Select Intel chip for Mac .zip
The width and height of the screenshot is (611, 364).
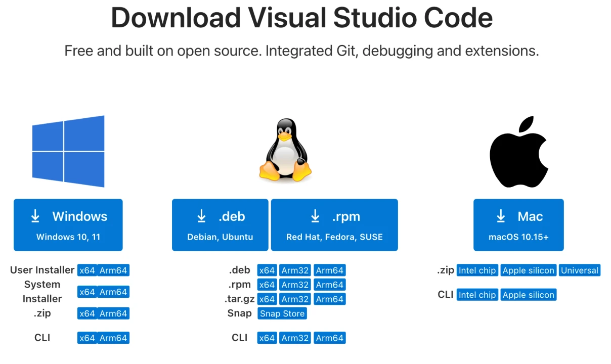pyautogui.click(x=477, y=270)
